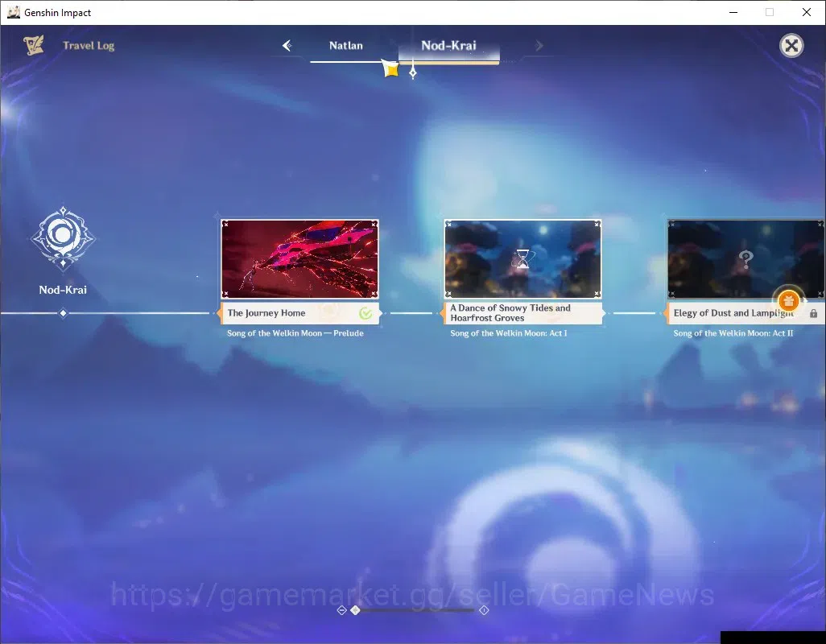Viewport: 826px width, 644px height.
Task: Click the Travel Log heading text
Action: coord(89,46)
